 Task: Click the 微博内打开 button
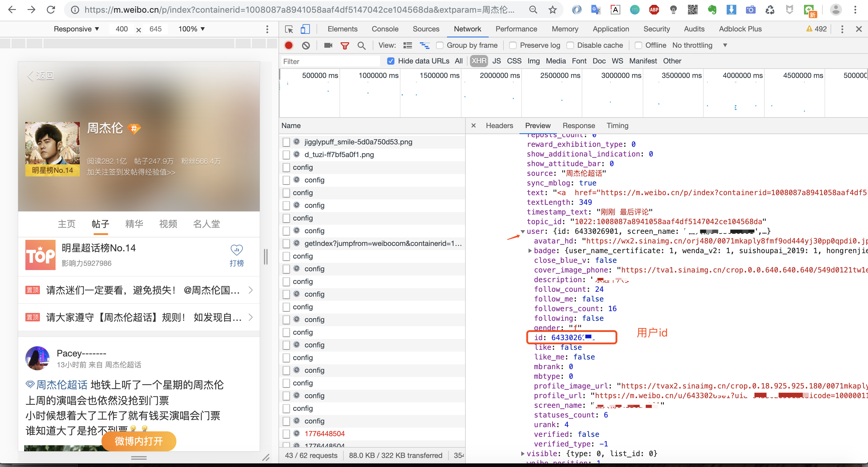click(139, 441)
